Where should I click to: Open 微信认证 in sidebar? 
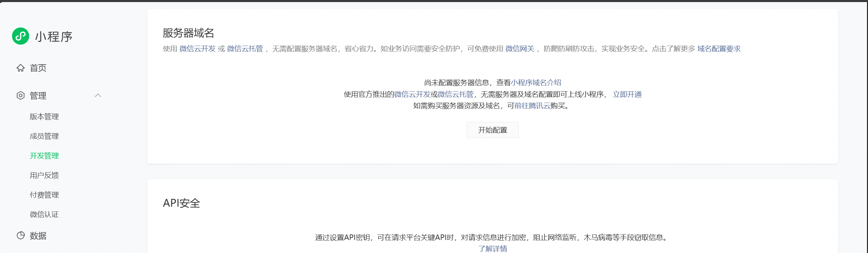(x=44, y=215)
